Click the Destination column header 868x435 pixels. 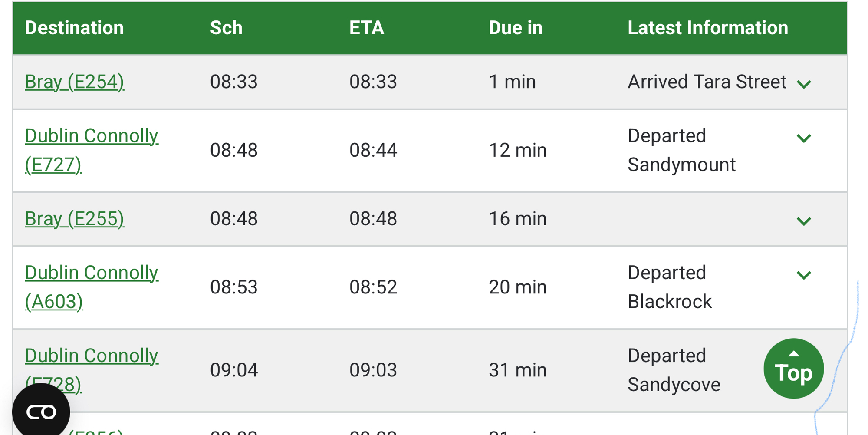pyautogui.click(x=74, y=28)
